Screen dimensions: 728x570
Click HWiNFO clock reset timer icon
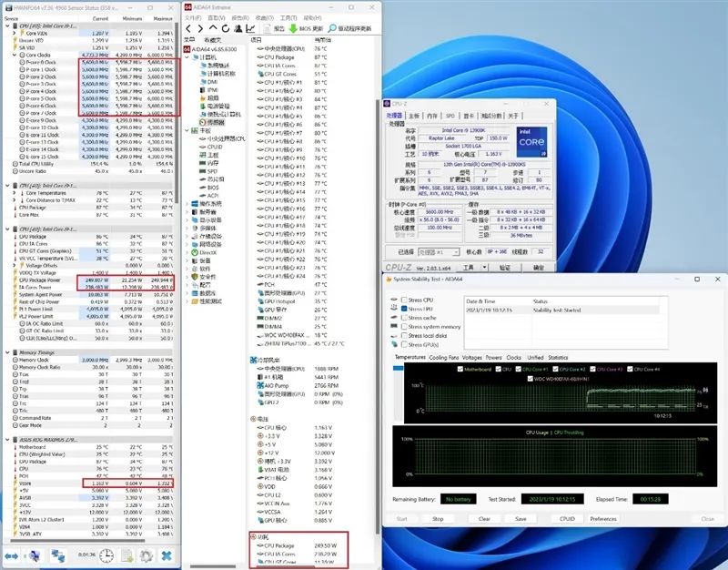[x=106, y=555]
